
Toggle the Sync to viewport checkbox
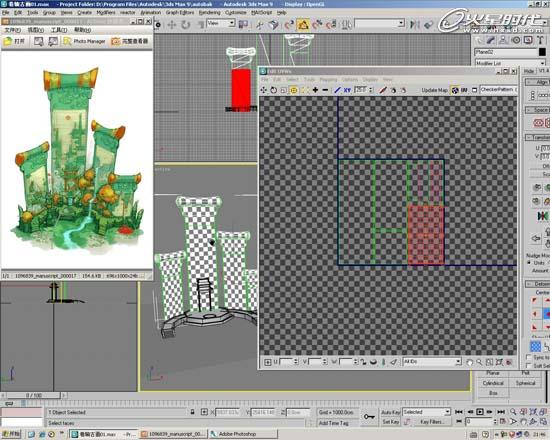(x=529, y=357)
